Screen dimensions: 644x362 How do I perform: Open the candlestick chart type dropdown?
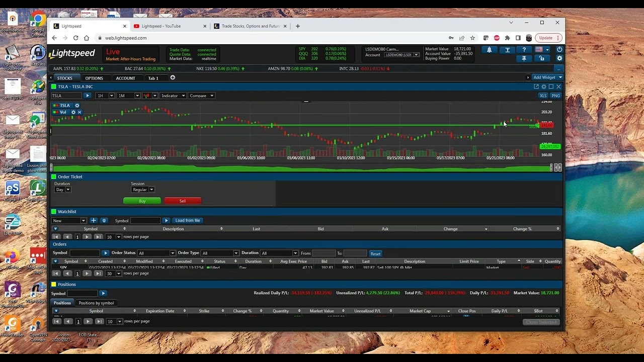150,96
